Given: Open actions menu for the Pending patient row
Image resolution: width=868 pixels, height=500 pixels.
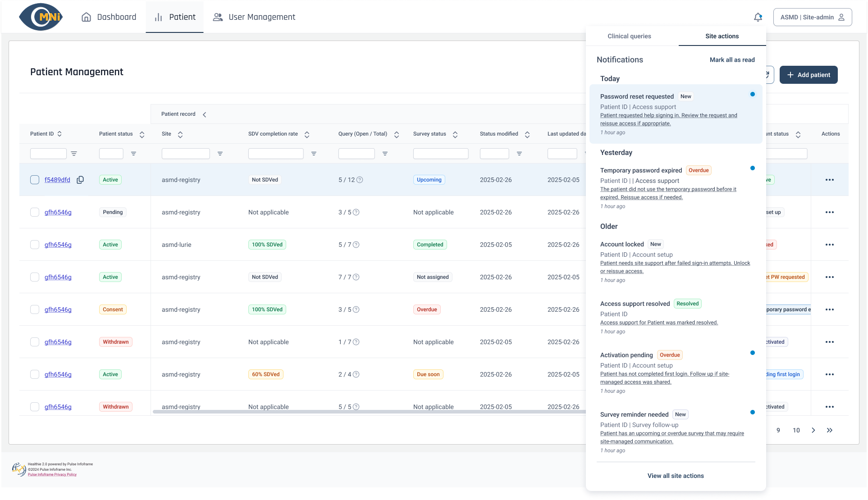Looking at the screenshot, I should [x=830, y=212].
